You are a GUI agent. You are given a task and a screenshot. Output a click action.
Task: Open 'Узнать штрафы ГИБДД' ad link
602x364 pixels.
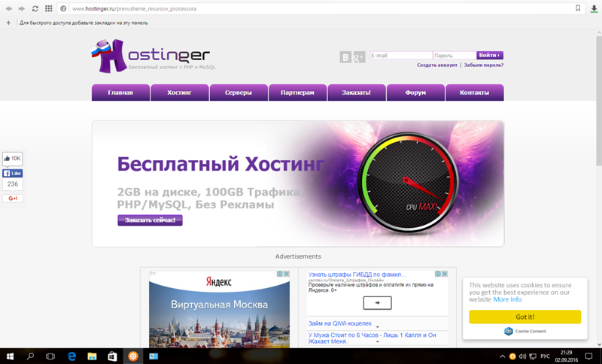pyautogui.click(x=357, y=275)
